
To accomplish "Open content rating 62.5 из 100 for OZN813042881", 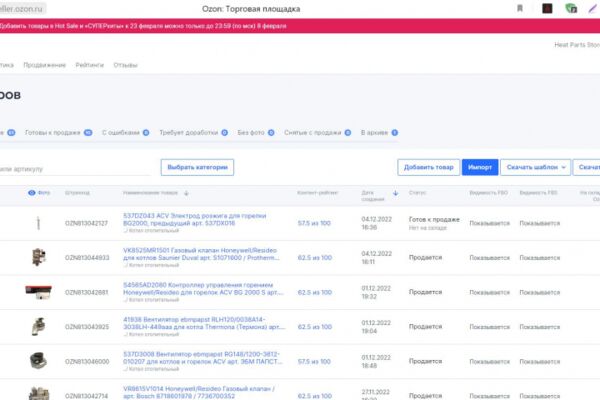I will point(315,292).
